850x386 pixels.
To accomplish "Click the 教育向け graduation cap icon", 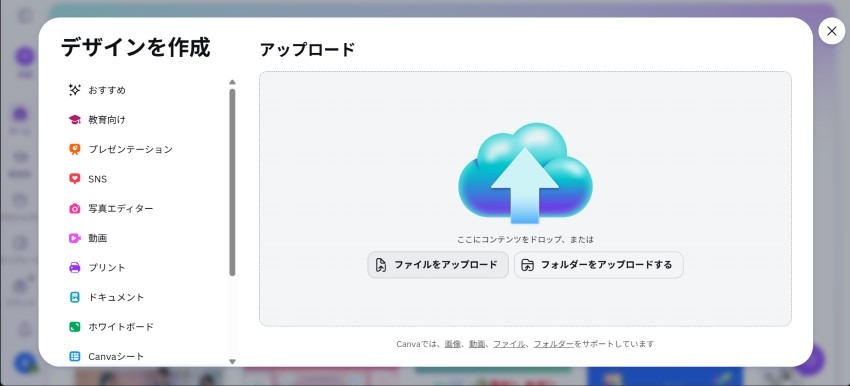I will [75, 120].
